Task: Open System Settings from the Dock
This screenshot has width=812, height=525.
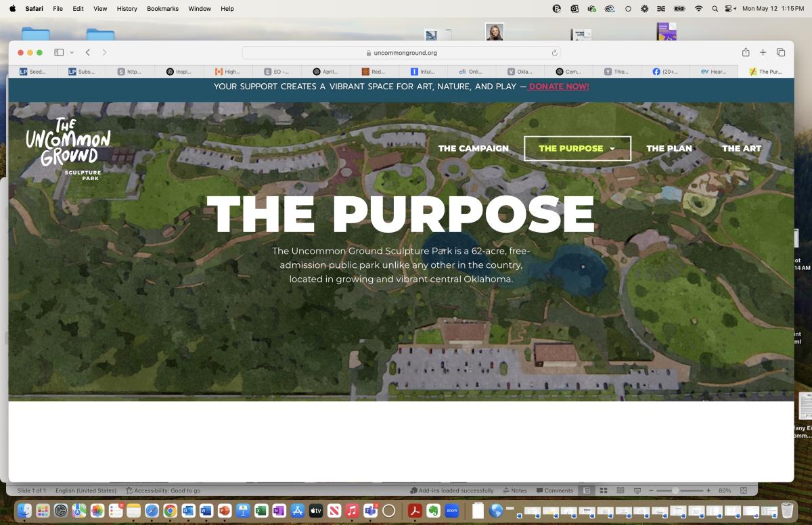Action: pyautogui.click(x=61, y=511)
